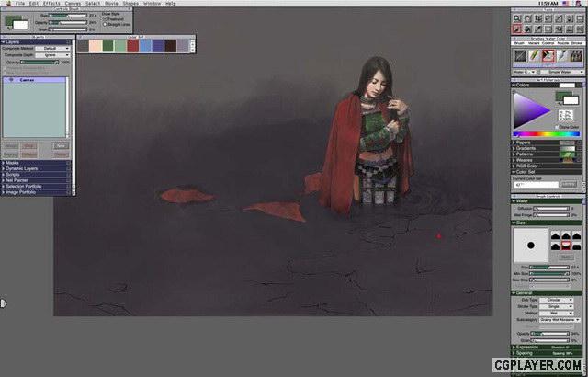The width and height of the screenshot is (588, 377).
Task: Expand the Spacing section
Action: [x=514, y=353]
